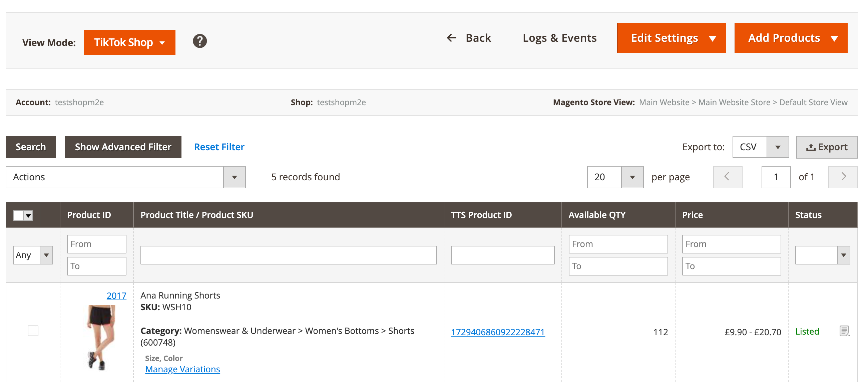
Task: Click the Back arrow icon
Action: pyautogui.click(x=451, y=38)
